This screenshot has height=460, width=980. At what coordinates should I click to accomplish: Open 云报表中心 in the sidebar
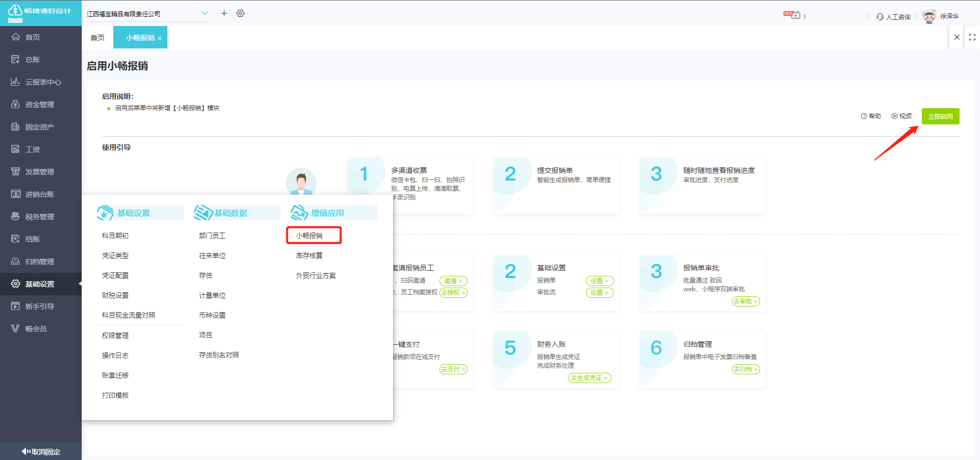(43, 82)
